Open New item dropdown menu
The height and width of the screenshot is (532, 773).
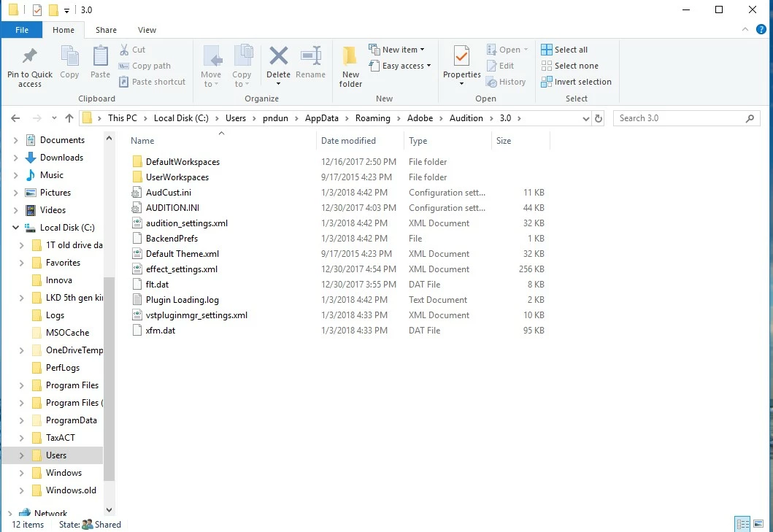tap(396, 50)
